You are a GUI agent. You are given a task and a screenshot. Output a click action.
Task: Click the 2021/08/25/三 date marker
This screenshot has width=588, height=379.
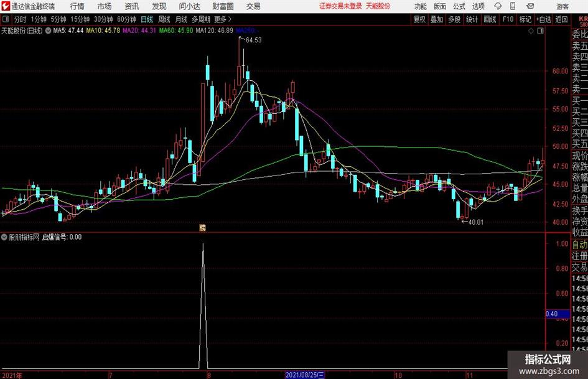tap(305, 375)
